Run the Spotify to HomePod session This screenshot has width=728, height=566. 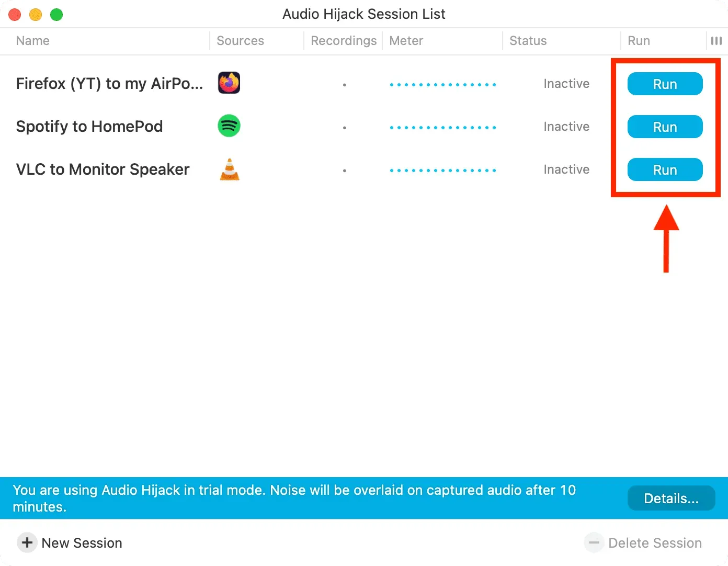coord(665,127)
